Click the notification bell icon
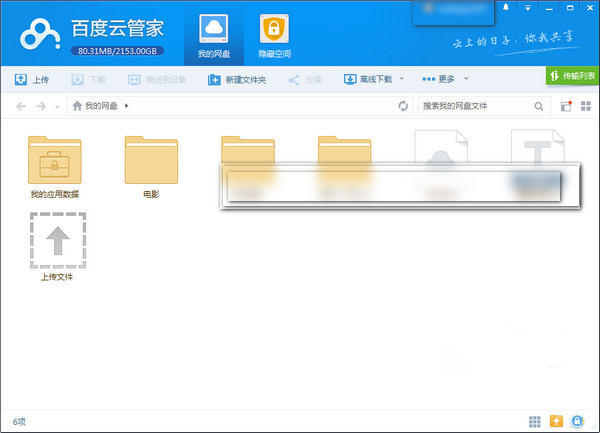The image size is (600, 433). (x=506, y=8)
